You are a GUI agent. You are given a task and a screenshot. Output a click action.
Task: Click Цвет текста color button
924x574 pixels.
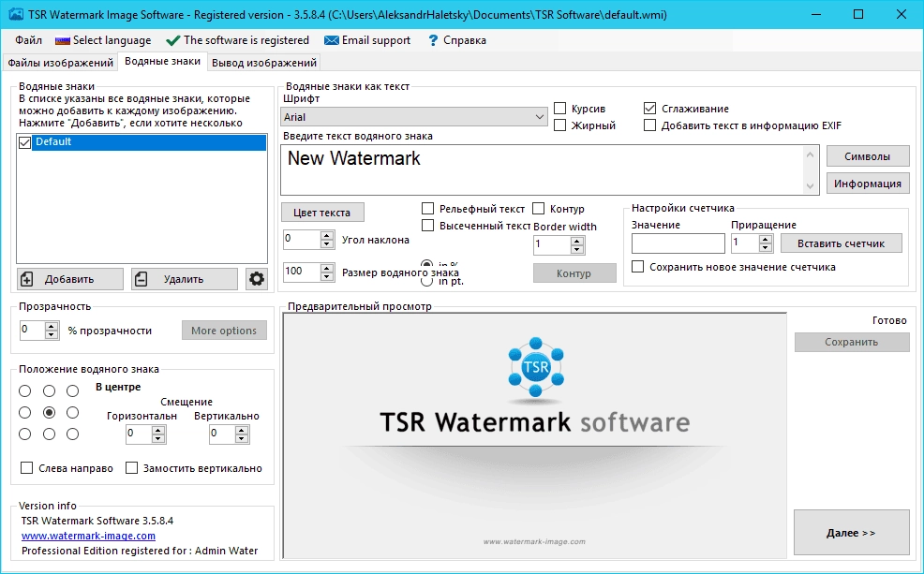(x=322, y=213)
